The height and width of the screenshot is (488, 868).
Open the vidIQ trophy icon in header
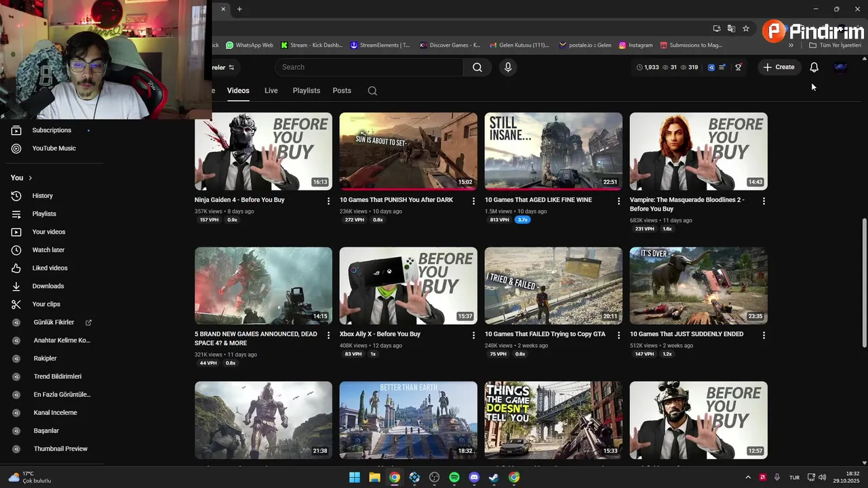click(738, 67)
